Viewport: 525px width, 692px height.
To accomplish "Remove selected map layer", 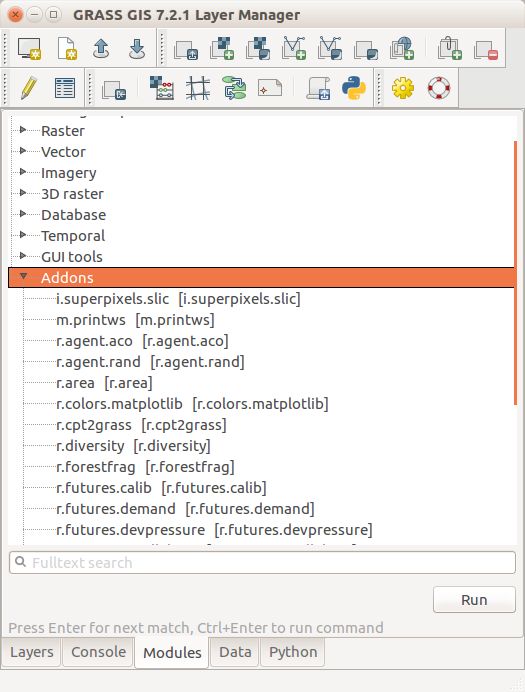I will (x=486, y=49).
